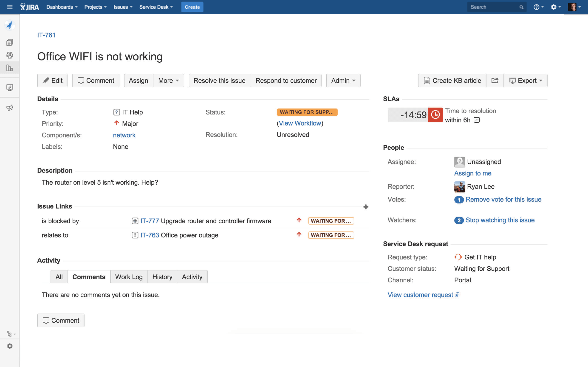Click the share icon next to Create KB article
Image resolution: width=588 pixels, height=367 pixels.
click(x=495, y=80)
